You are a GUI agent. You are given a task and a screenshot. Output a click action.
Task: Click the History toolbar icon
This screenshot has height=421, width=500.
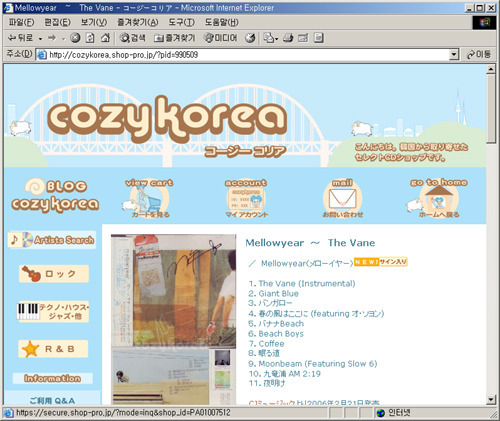click(250, 38)
